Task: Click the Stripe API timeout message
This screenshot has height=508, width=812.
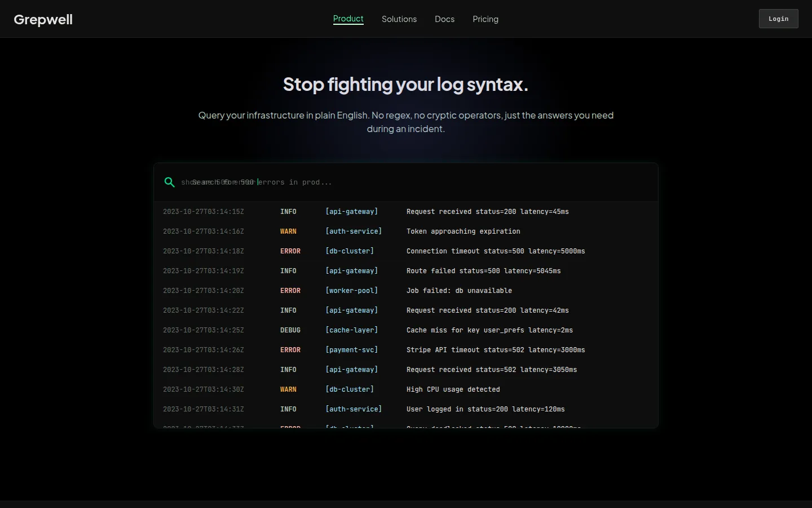Action: [x=496, y=350]
